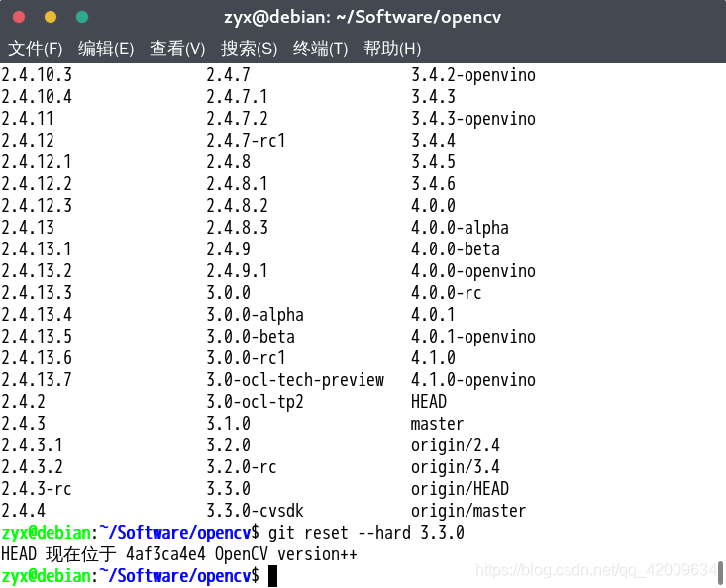Click the tag 3.4.6
This screenshot has height=588, width=726.
click(x=433, y=184)
